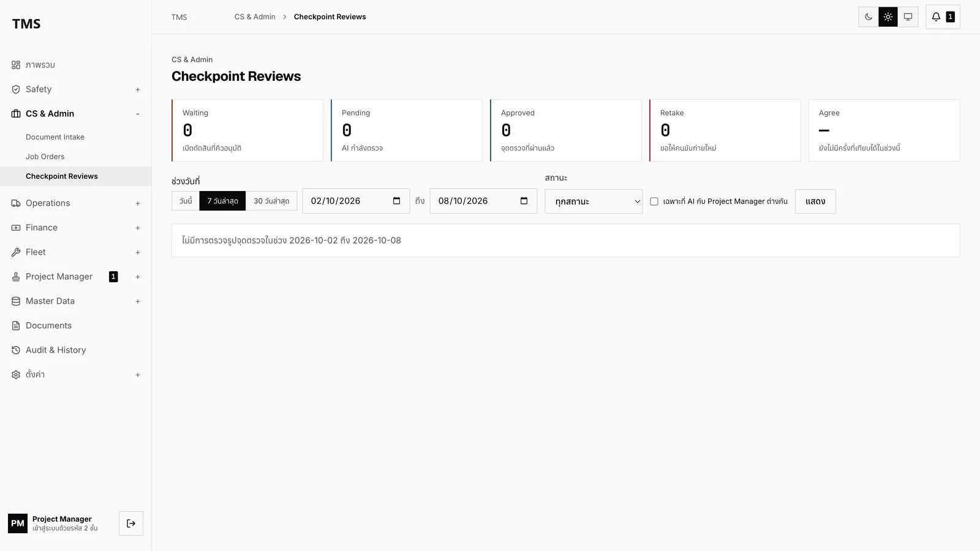Click the Safety shield icon
Viewport: 980px width, 551px height.
click(x=16, y=89)
